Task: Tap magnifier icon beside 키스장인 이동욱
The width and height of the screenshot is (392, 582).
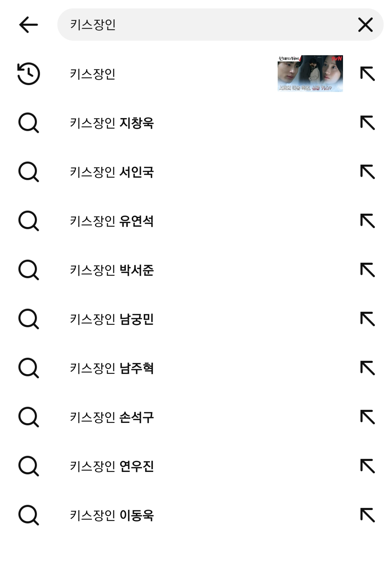Action: coord(29,516)
